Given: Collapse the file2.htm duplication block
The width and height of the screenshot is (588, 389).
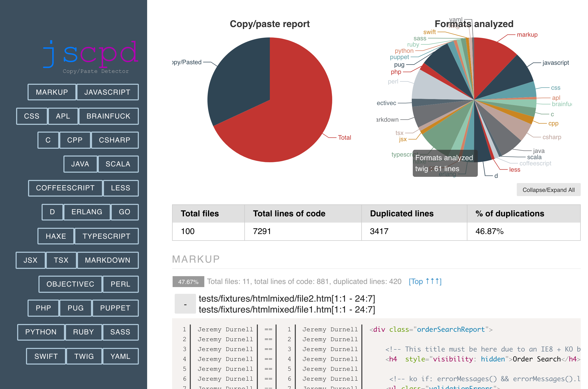Looking at the screenshot, I should pyautogui.click(x=185, y=304).
